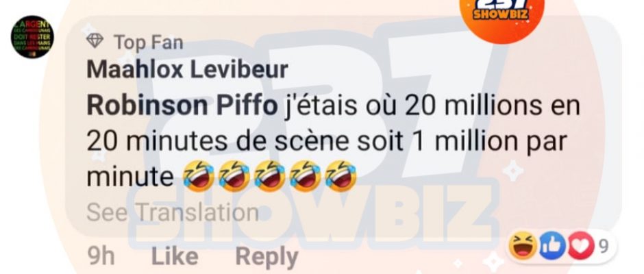
Task: Click the first laughing emoji in comment
Action: (x=199, y=176)
